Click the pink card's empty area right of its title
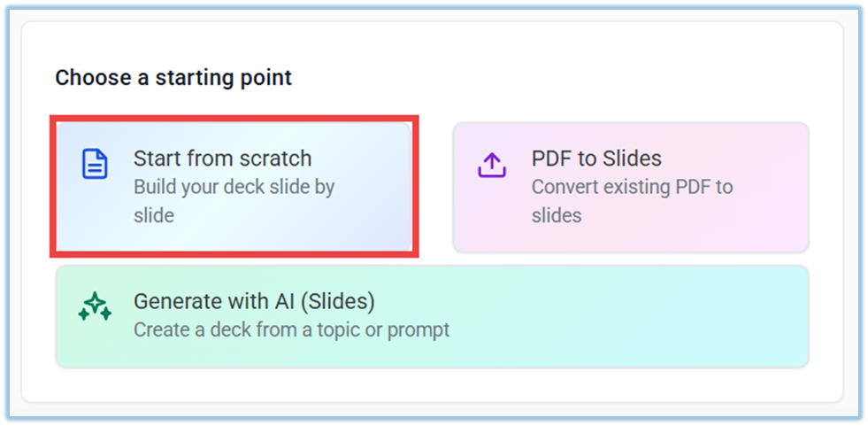 (x=743, y=159)
